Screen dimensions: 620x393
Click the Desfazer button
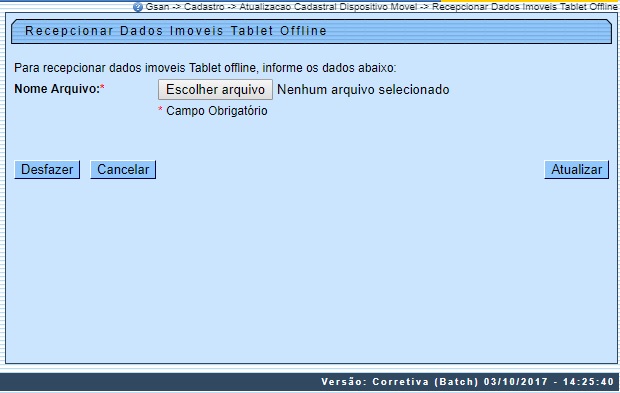pos(47,170)
